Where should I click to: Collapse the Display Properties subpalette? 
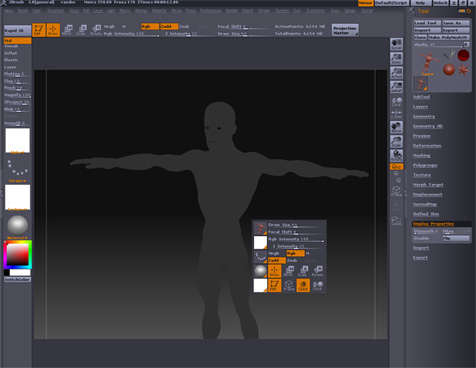[433, 224]
